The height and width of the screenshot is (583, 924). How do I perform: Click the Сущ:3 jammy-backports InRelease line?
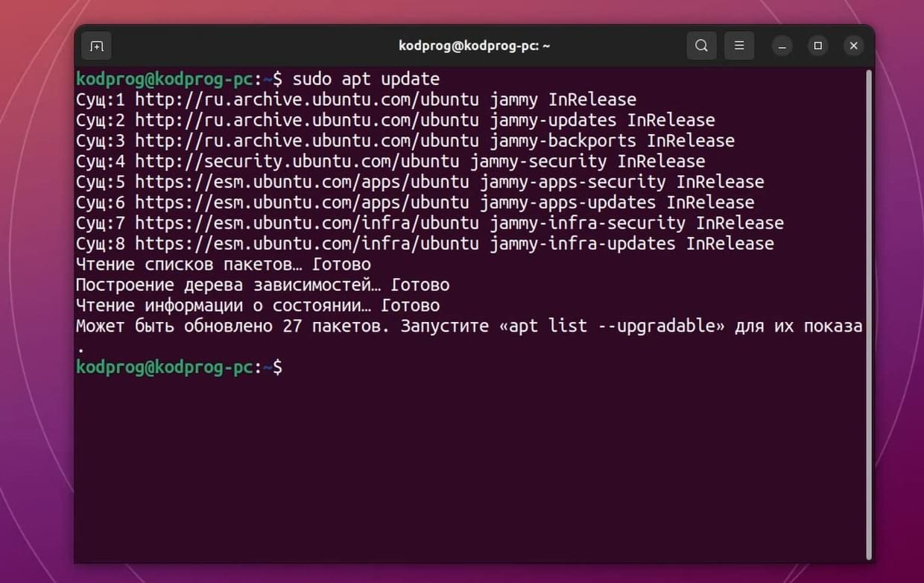[405, 141]
